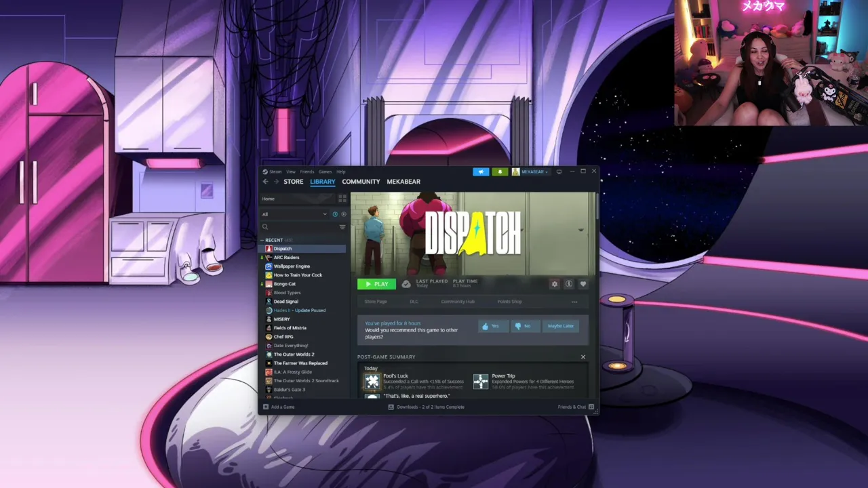Open the blue announcements megaphone button
Viewport: 868px width, 488px height.
coord(481,171)
